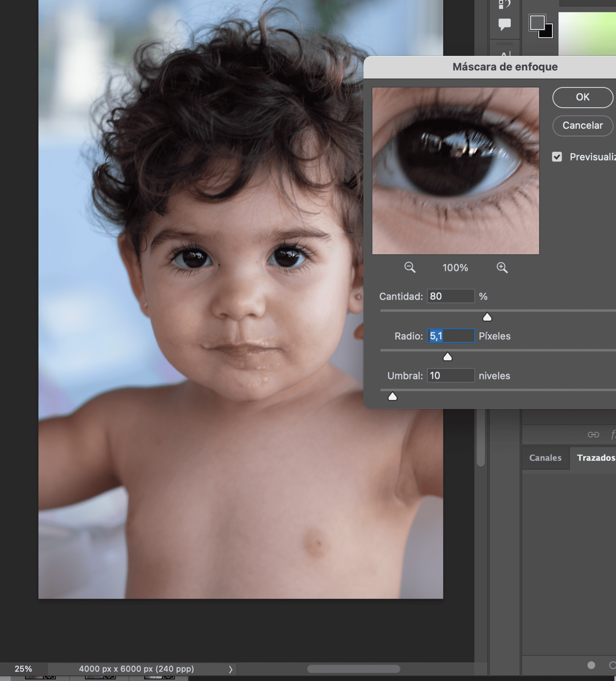Open the comments panel speech bubble icon
The height and width of the screenshot is (681, 616).
pos(505,24)
